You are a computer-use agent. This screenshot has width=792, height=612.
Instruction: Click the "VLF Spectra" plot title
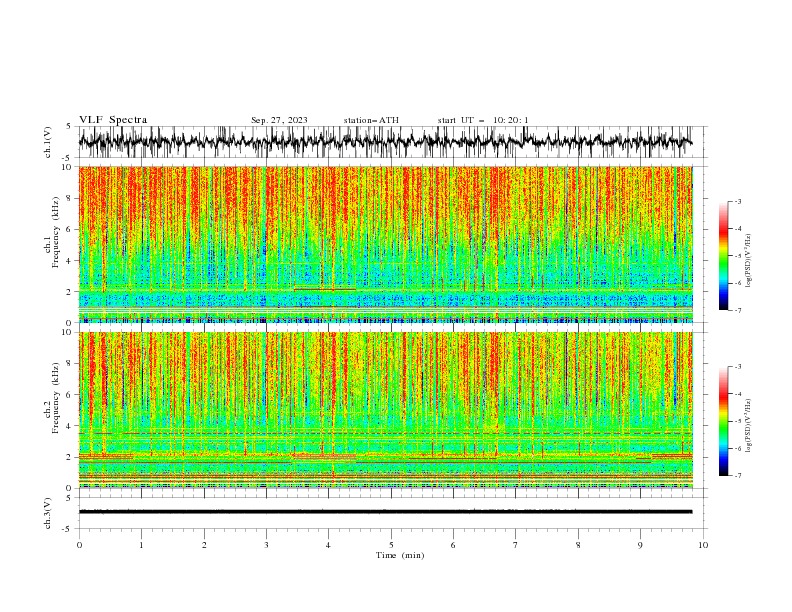click(113, 120)
